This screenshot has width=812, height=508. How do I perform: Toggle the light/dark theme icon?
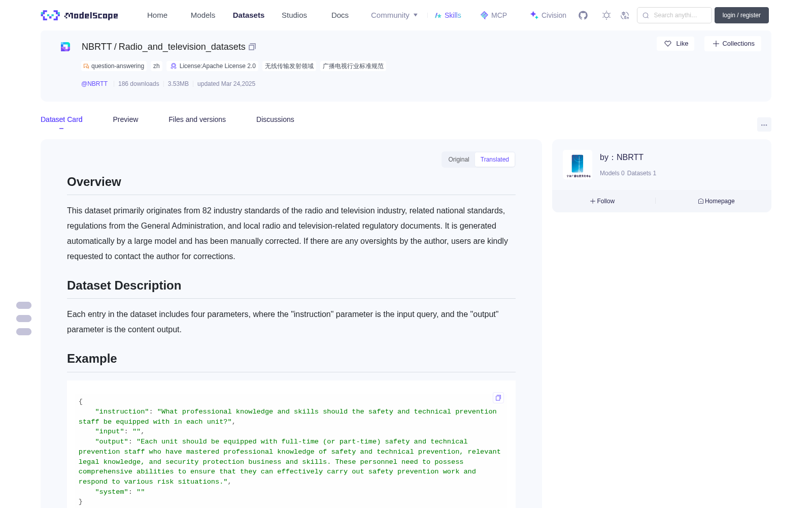click(x=606, y=15)
